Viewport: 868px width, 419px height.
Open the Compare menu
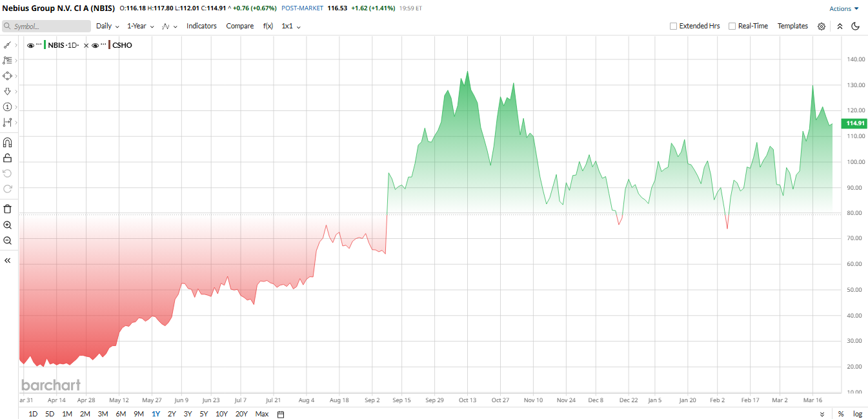click(x=239, y=26)
